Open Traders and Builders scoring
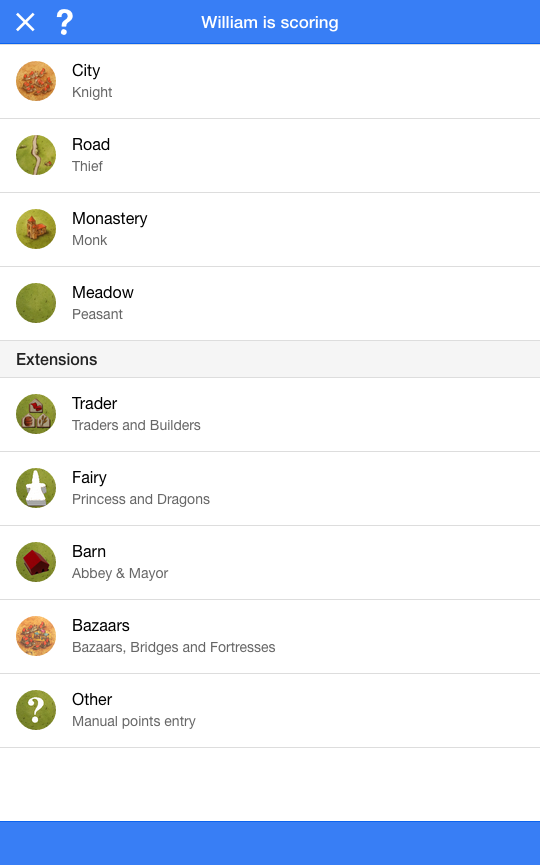The image size is (540, 865). (270, 414)
